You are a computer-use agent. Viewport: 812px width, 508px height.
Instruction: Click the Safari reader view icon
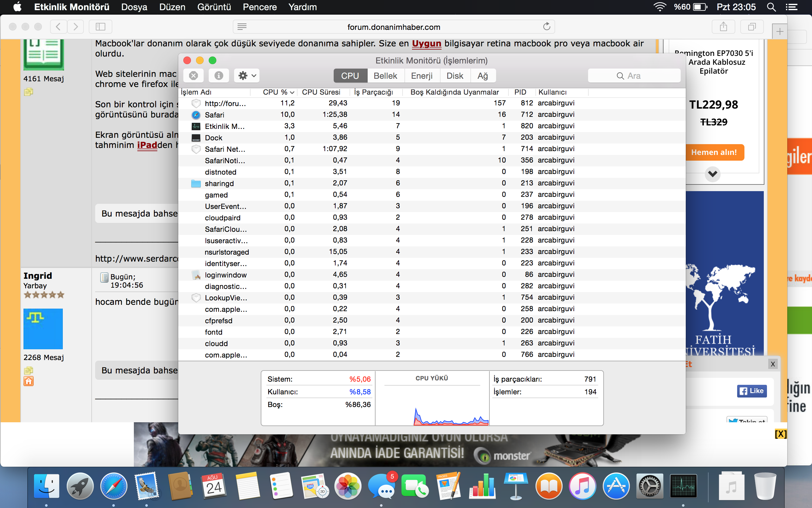[242, 27]
